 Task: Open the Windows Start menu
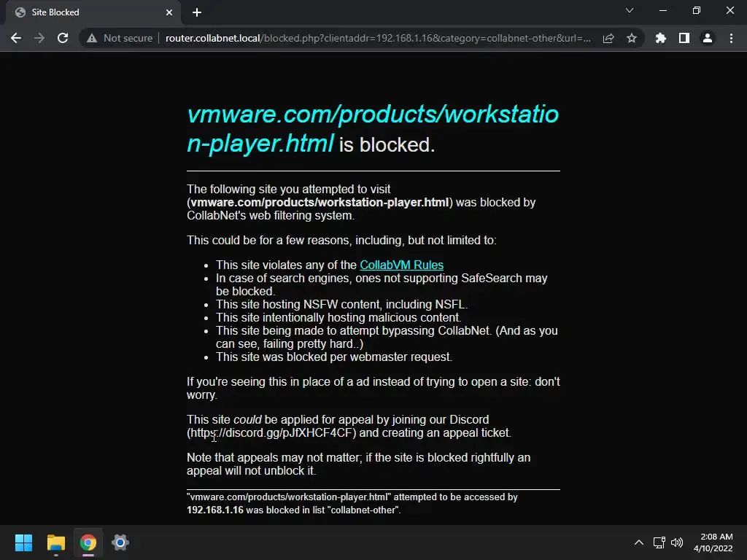click(23, 542)
